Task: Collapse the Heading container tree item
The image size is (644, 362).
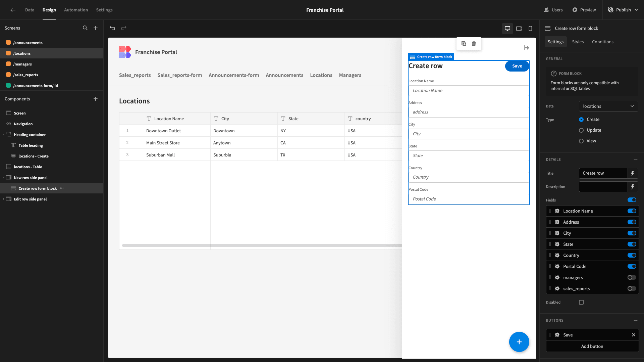Action: tap(3, 135)
